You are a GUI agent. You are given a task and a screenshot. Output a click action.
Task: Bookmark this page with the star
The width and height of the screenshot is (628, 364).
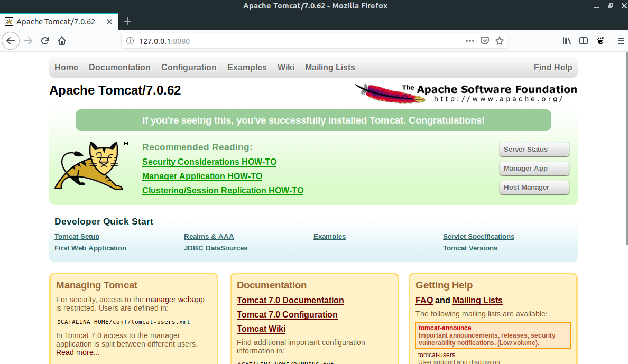500,41
